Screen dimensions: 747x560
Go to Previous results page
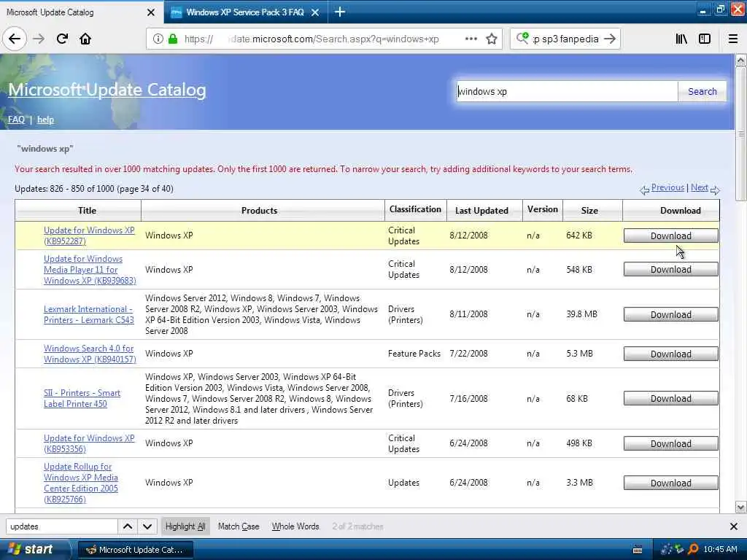[x=667, y=187]
